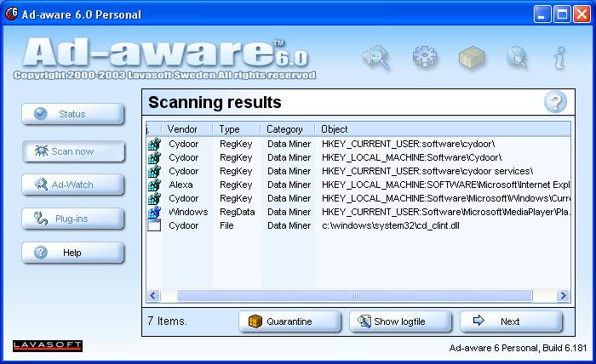Open the quarantine box icon at top
Image resolution: width=596 pixels, height=364 pixels.
click(x=472, y=57)
